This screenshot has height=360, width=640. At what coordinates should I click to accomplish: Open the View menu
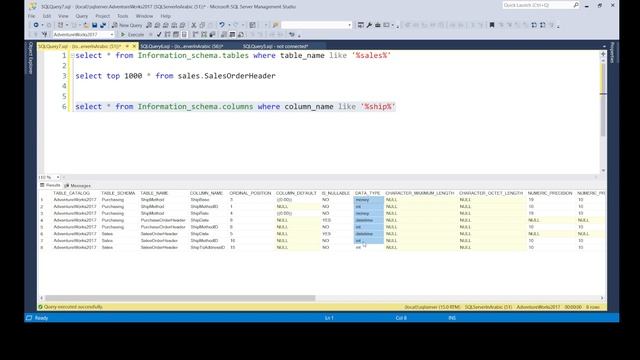click(63, 16)
